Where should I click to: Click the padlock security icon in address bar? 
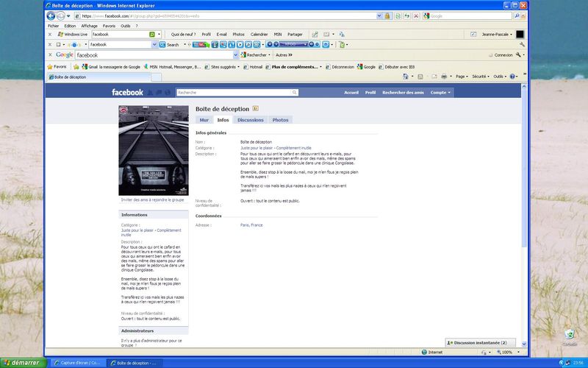[x=387, y=15]
